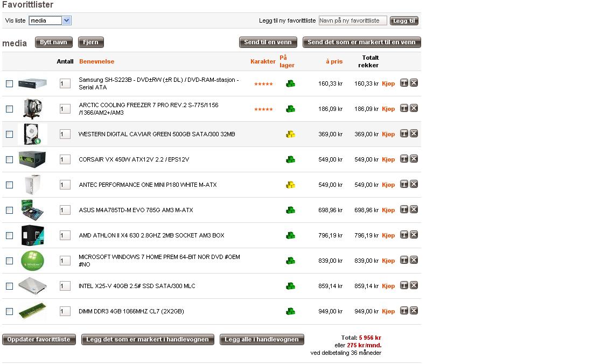This screenshot has height=364, width=594.
Task: Check the Intel X25-V 40GB SSD checkbox
Action: pyautogui.click(x=10, y=286)
